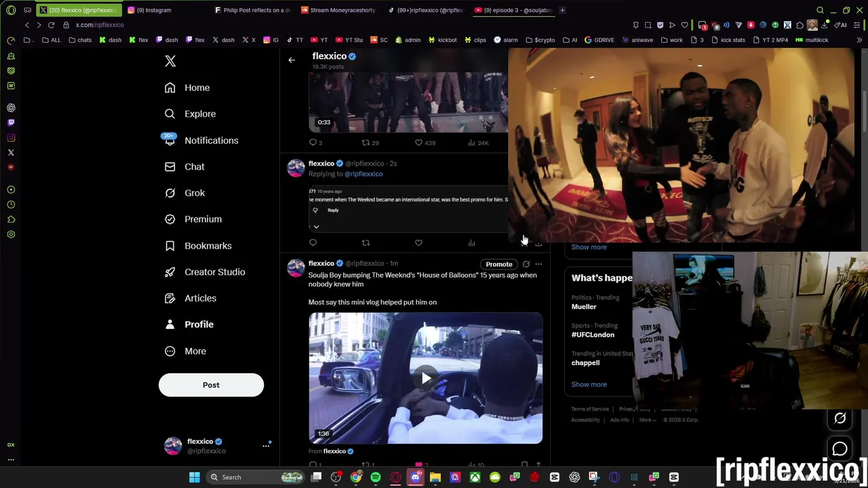
Task: Click reply icon on 0:33 video post
Action: pyautogui.click(x=313, y=142)
